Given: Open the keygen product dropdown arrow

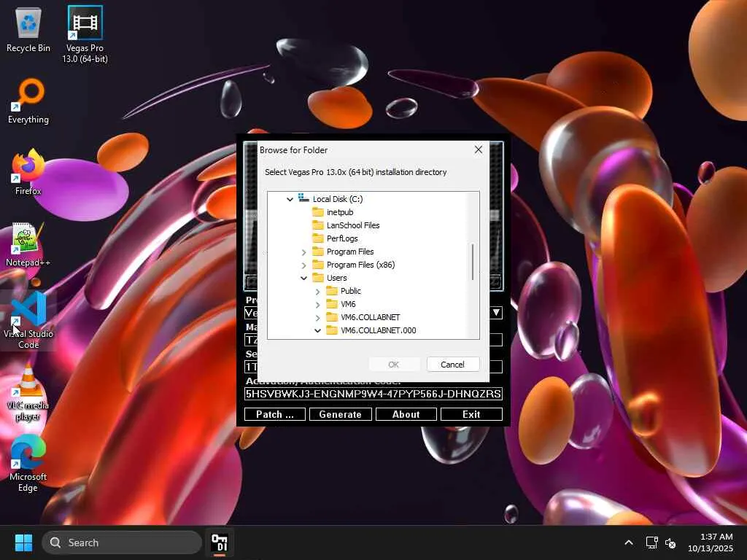Looking at the screenshot, I should point(496,312).
